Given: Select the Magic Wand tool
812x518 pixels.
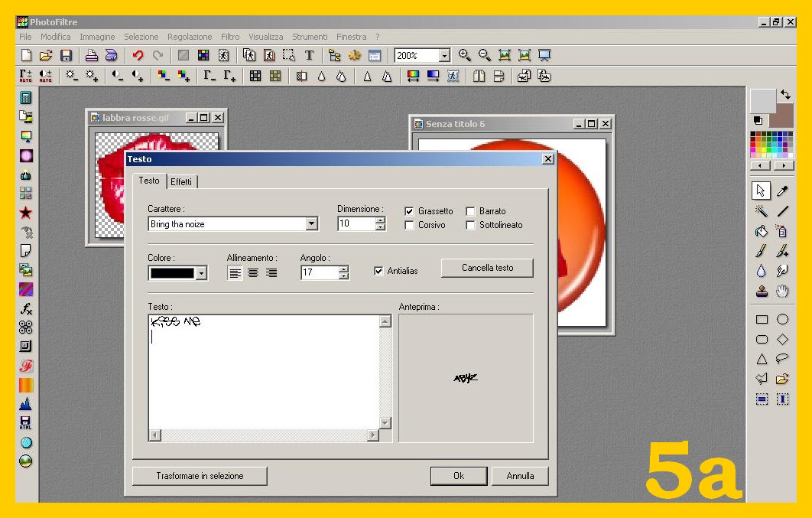Looking at the screenshot, I should coord(762,210).
